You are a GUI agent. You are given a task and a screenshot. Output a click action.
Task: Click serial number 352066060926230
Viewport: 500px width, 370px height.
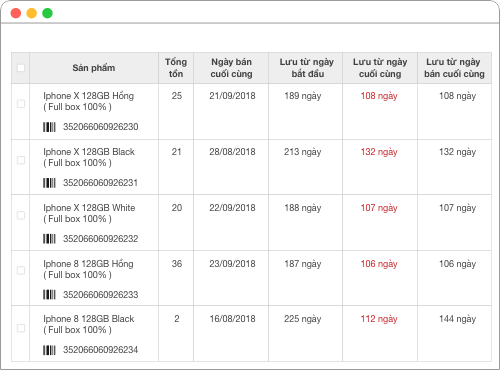(100, 127)
